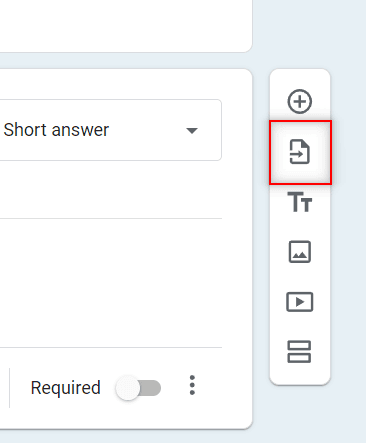Click the gray track of Required switch
The width and height of the screenshot is (366, 443).
click(152, 388)
